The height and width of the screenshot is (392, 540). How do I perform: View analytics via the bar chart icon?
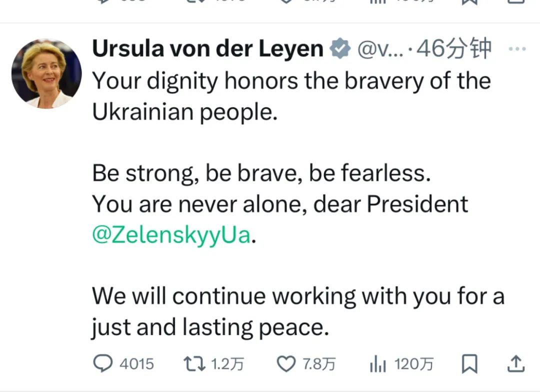click(378, 364)
